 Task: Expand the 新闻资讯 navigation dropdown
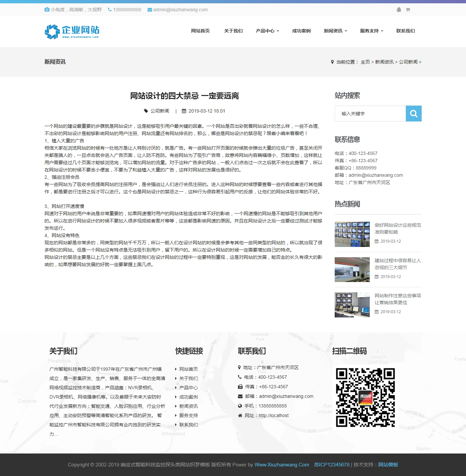335,31
